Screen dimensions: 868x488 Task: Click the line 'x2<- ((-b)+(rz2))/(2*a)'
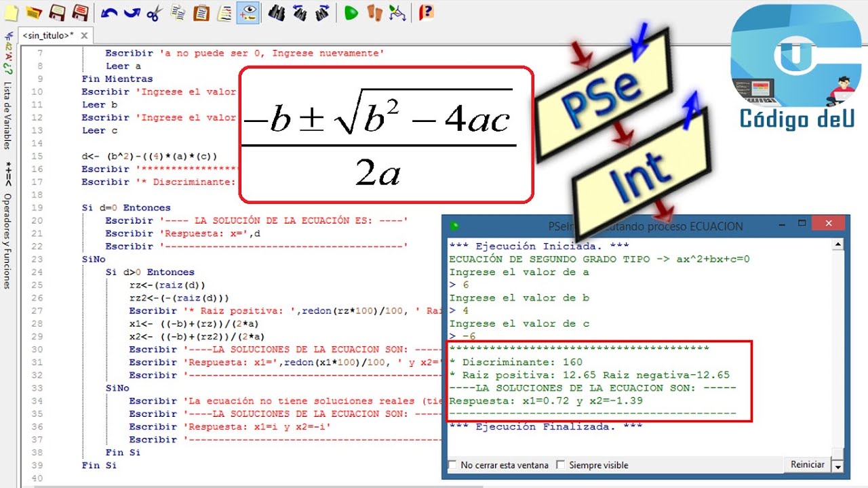coord(197,336)
